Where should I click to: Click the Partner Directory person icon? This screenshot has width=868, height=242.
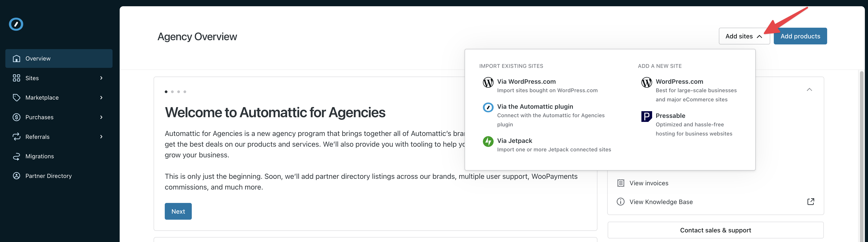(x=17, y=176)
